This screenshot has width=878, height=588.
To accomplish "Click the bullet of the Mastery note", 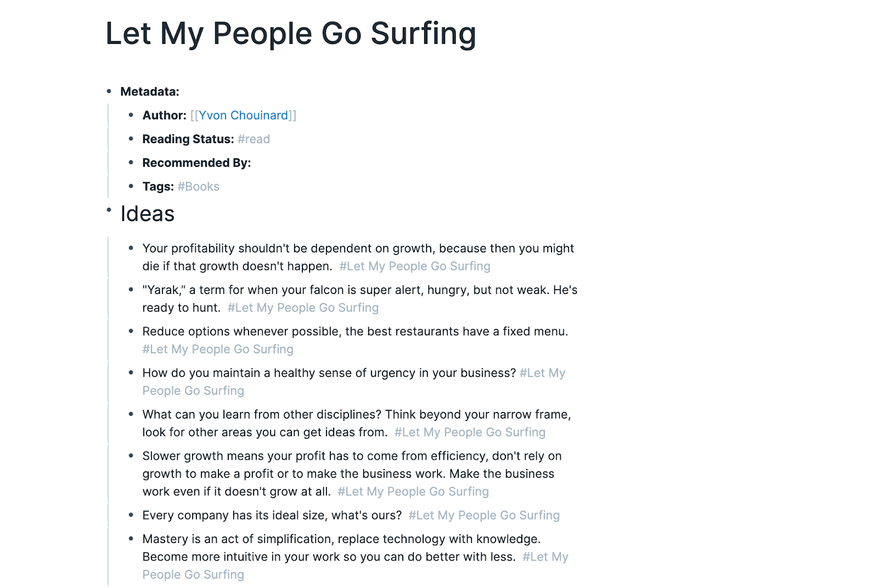I will pyautogui.click(x=131, y=539).
